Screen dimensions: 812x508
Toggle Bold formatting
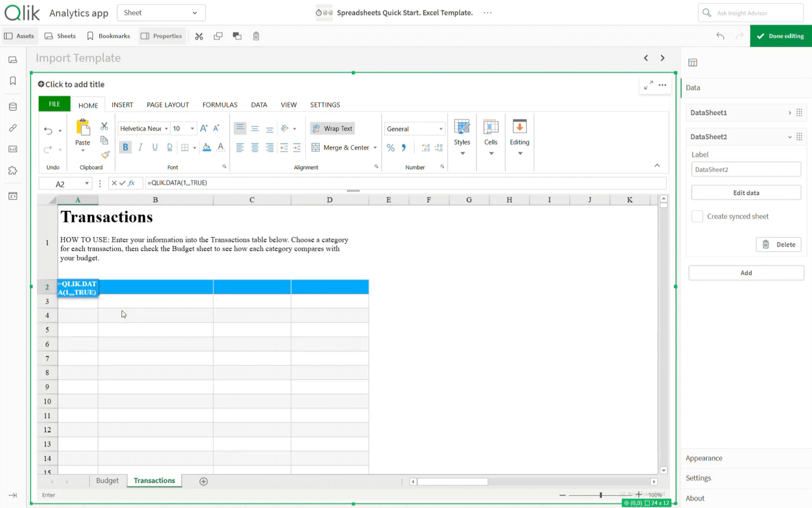pos(125,147)
